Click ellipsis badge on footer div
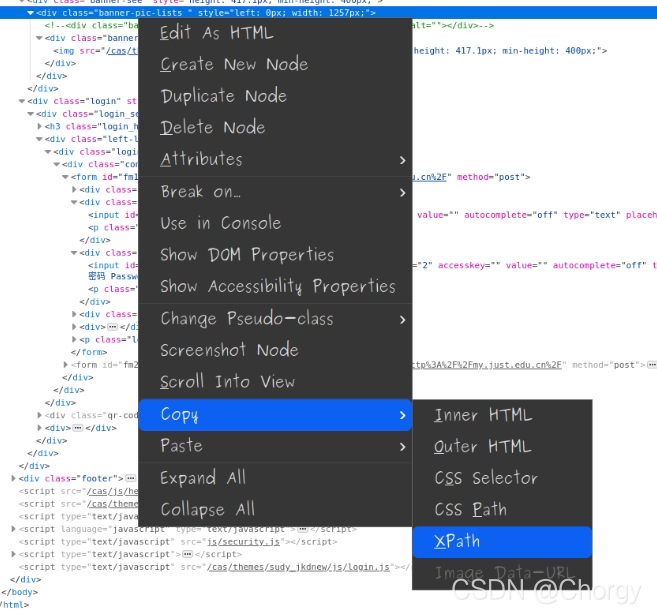The height and width of the screenshot is (614, 657). point(131,478)
